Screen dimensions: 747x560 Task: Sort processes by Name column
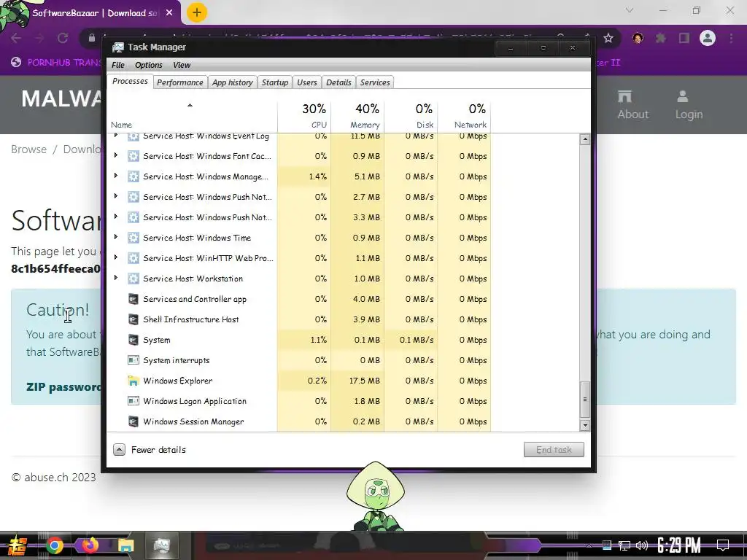(192, 115)
